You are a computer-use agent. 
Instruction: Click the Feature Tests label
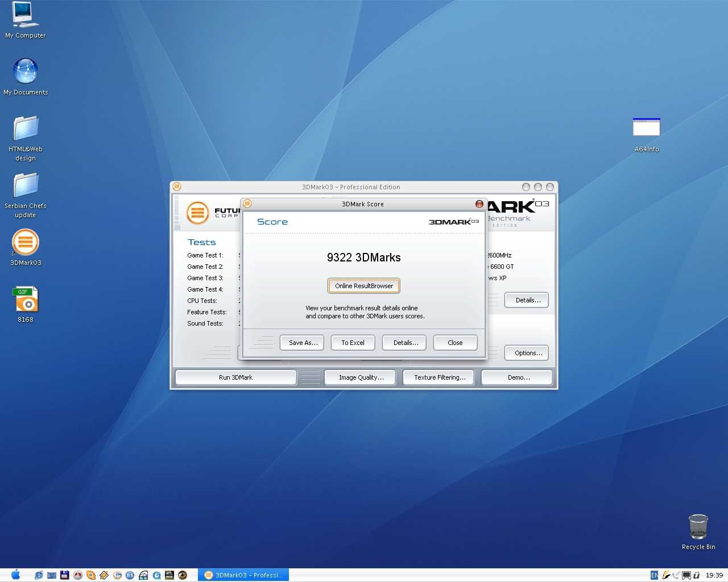click(x=207, y=312)
